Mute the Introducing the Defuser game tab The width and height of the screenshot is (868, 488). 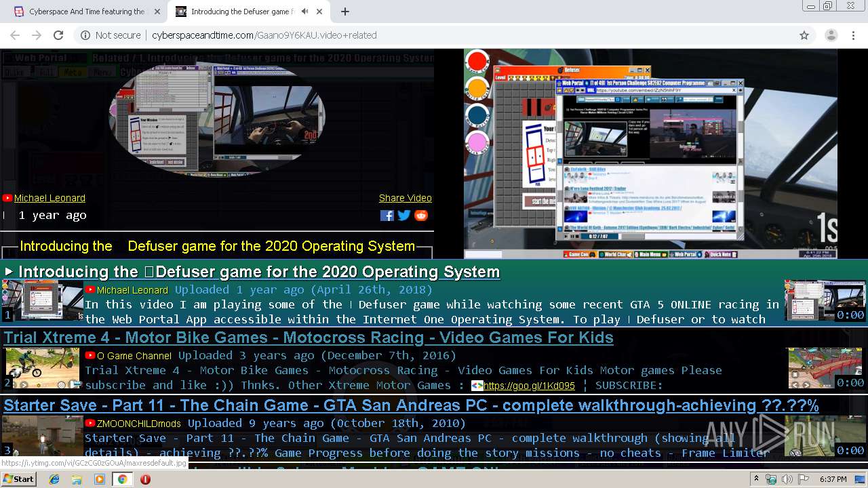point(305,12)
